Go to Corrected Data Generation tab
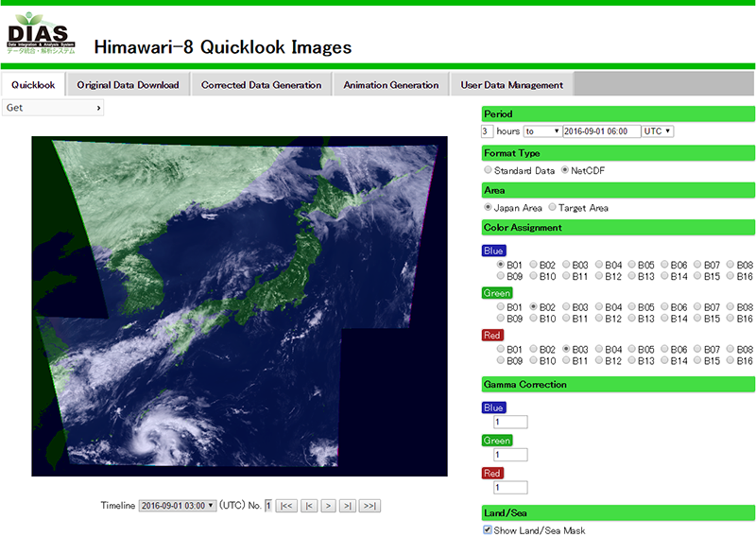756x537 pixels. tap(261, 85)
